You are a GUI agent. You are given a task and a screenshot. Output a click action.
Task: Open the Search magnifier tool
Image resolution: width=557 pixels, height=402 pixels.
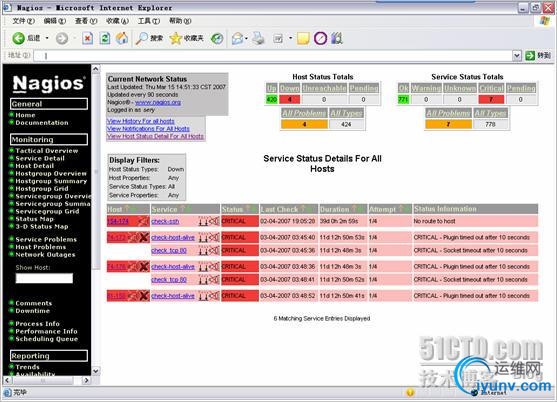149,38
